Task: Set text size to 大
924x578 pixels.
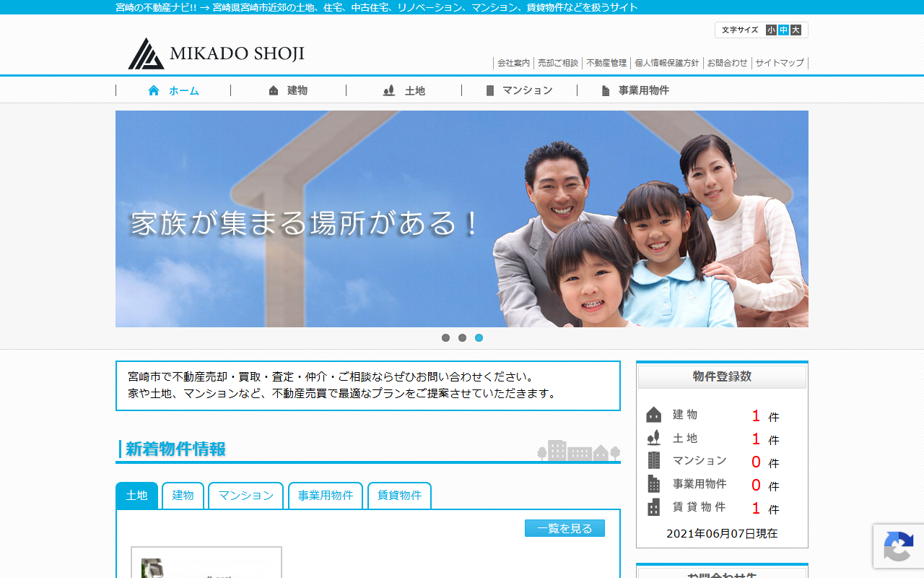Action: [x=796, y=30]
